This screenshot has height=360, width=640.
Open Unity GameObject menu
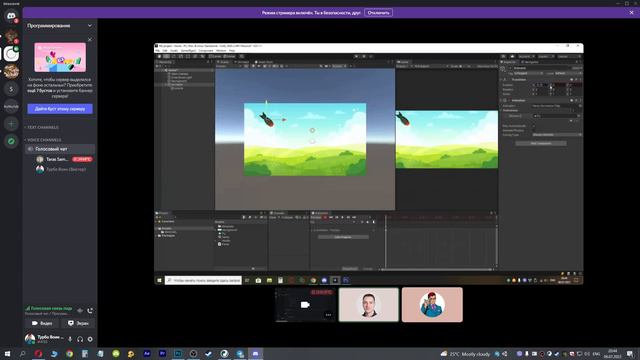click(189, 51)
